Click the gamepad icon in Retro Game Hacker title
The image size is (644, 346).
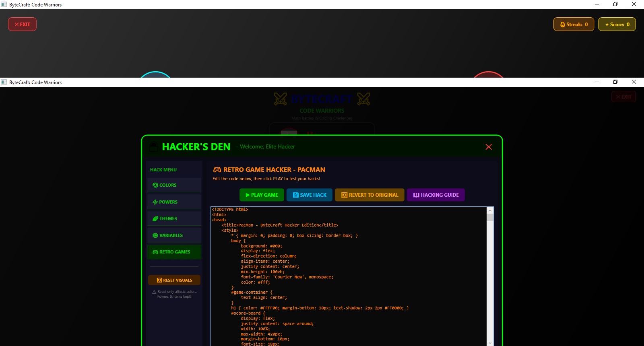point(217,170)
